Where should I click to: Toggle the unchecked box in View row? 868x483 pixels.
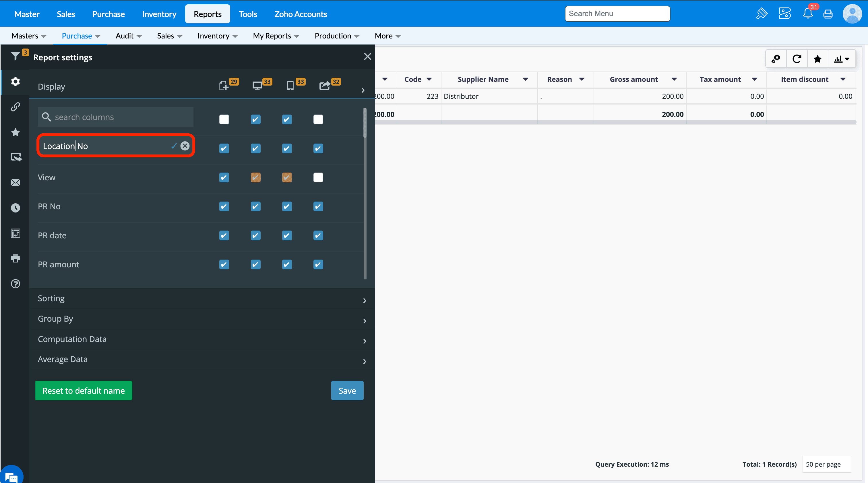[x=318, y=178]
